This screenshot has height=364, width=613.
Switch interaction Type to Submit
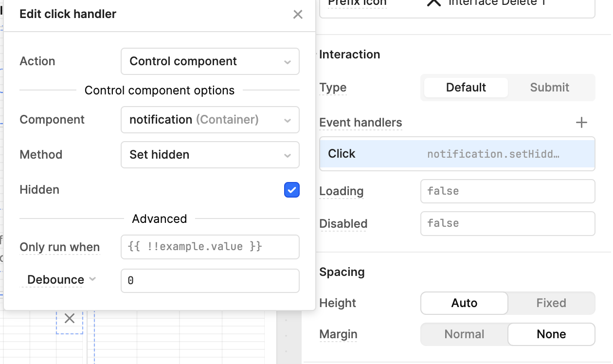549,87
